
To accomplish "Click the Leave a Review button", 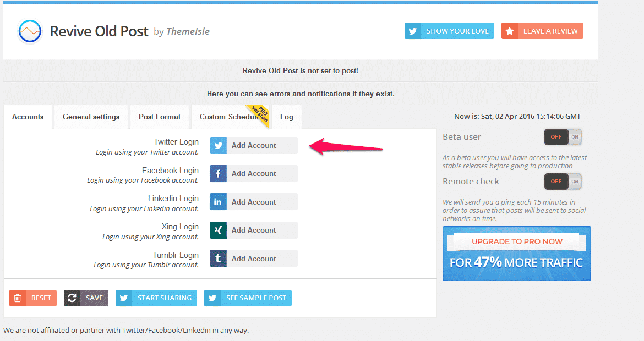I will pos(542,31).
